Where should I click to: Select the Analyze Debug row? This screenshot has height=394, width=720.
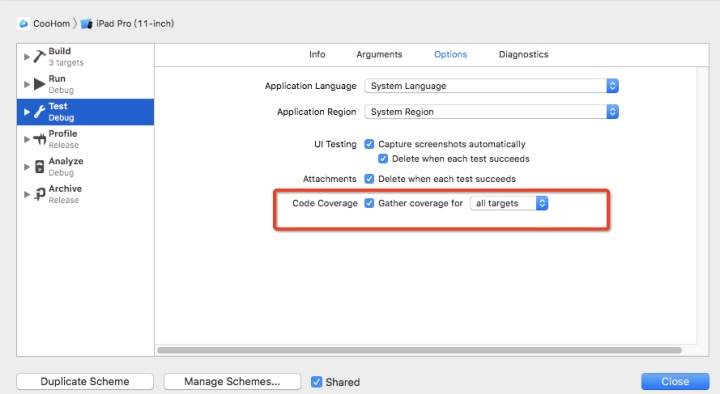tap(85, 167)
